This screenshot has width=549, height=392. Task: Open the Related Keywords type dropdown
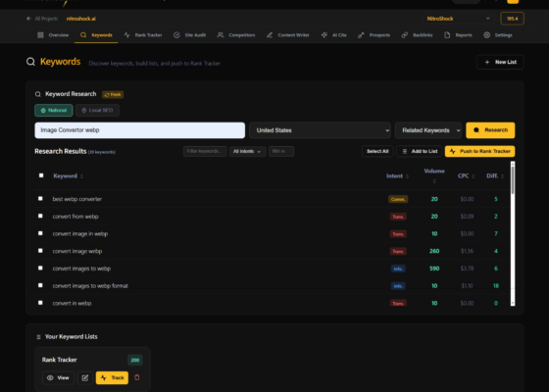tap(428, 130)
